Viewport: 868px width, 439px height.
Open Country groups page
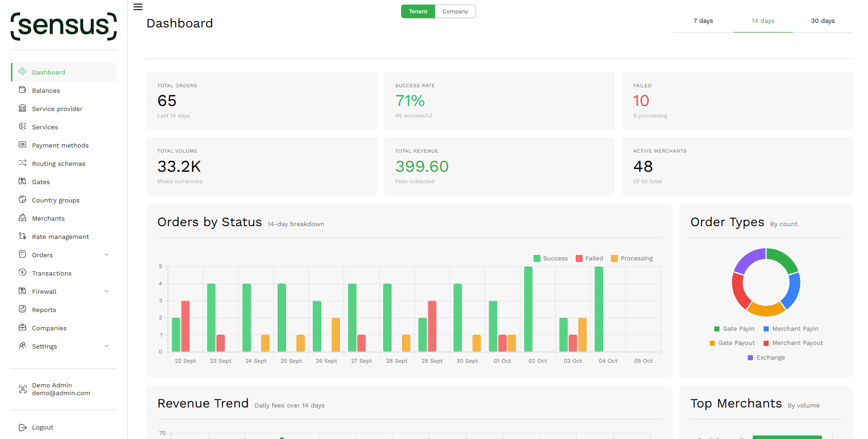64,200
